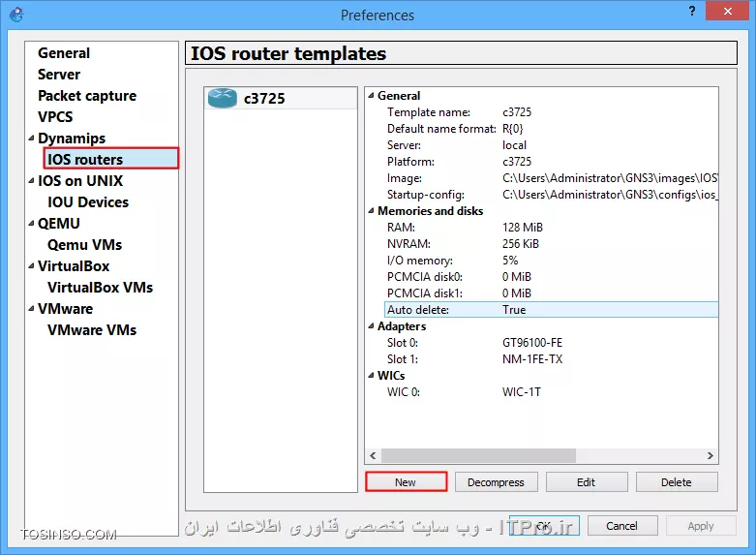This screenshot has height=555, width=756.
Task: Click the Image path value
Action: click(610, 177)
